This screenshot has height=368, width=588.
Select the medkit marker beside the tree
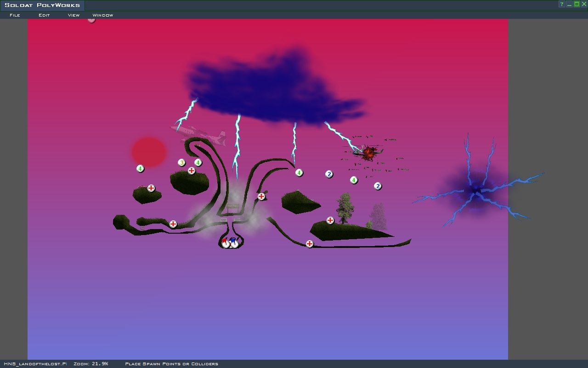pos(330,221)
